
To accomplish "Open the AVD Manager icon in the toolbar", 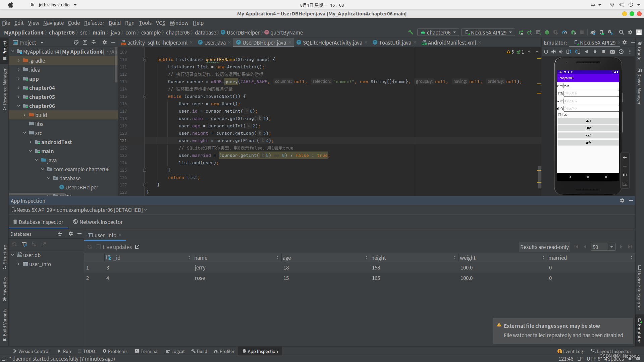I will tap(602, 33).
